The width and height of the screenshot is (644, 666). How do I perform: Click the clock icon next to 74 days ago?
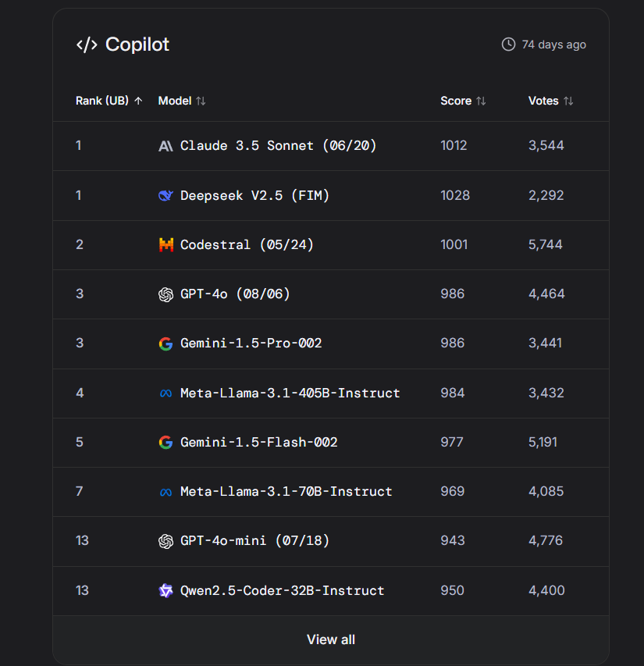508,45
